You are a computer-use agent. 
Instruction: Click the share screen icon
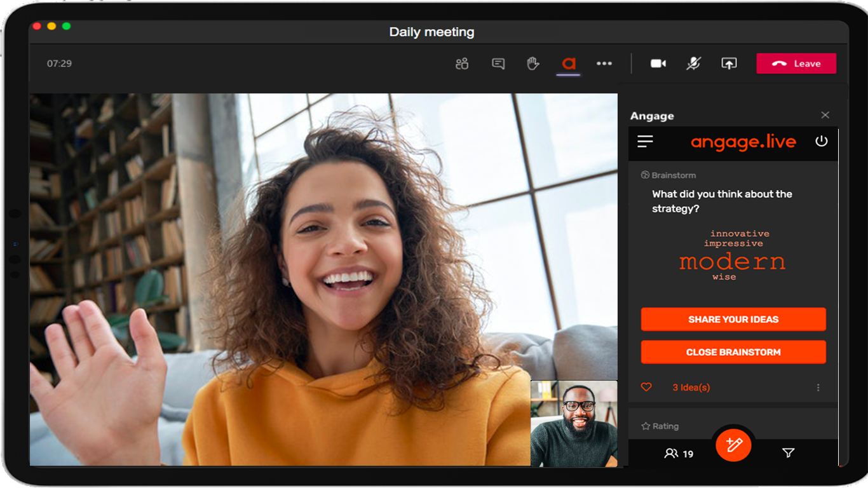729,64
